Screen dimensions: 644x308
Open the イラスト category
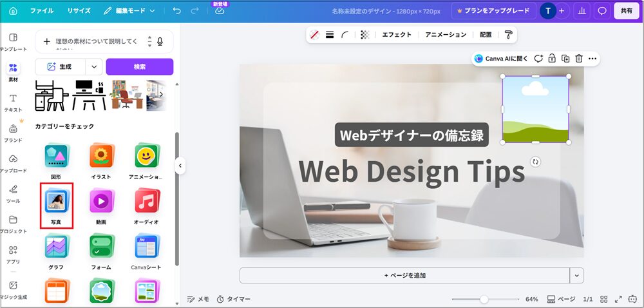coord(101,161)
